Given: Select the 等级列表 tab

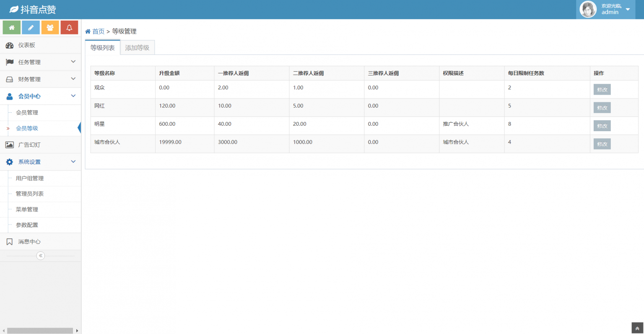Looking at the screenshot, I should pos(102,48).
